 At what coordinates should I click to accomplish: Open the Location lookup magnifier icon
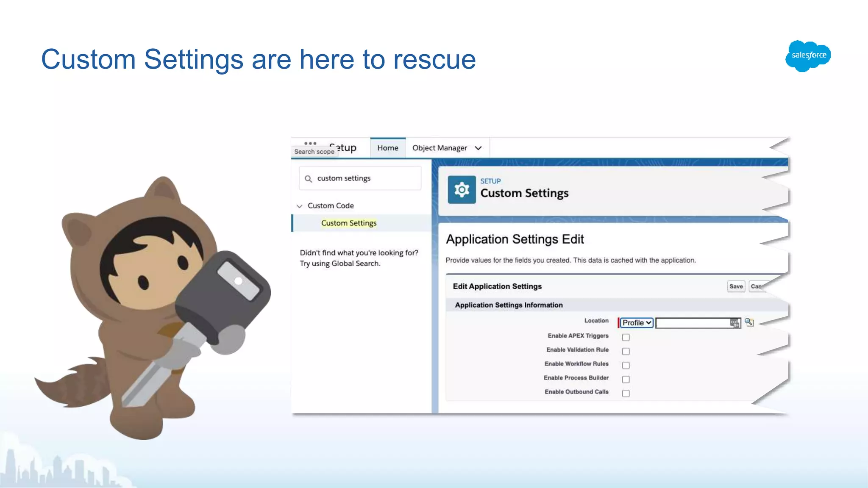pos(749,322)
